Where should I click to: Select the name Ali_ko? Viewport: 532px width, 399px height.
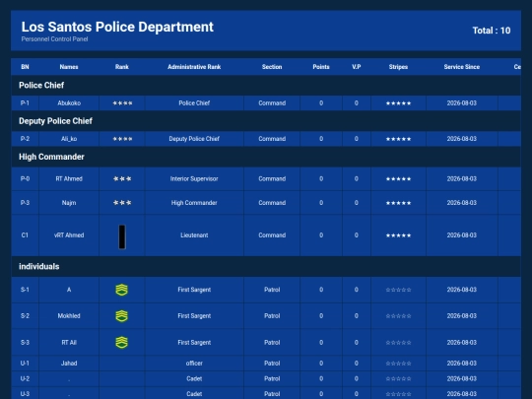pyautogui.click(x=69, y=139)
